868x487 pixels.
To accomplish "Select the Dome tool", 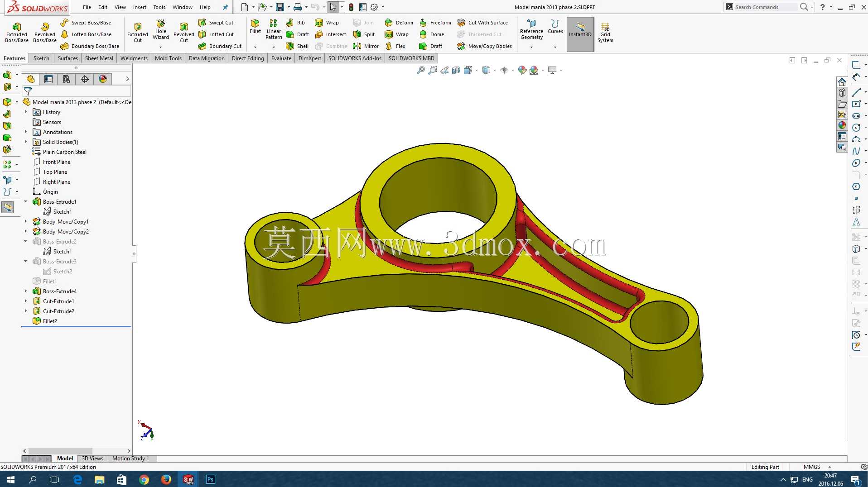I will point(431,34).
